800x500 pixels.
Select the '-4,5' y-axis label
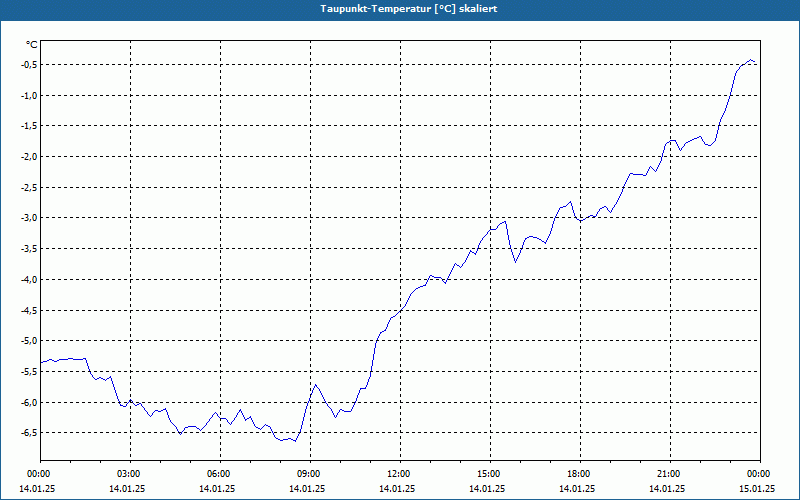pyautogui.click(x=29, y=310)
